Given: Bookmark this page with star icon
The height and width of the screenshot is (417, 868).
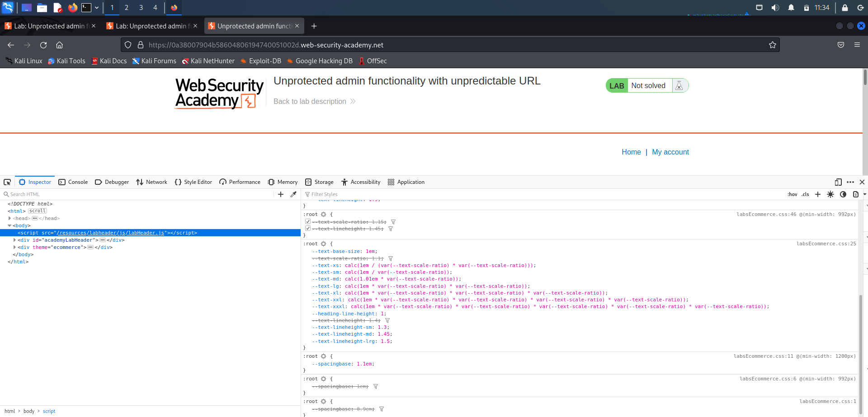Looking at the screenshot, I should tap(773, 45).
